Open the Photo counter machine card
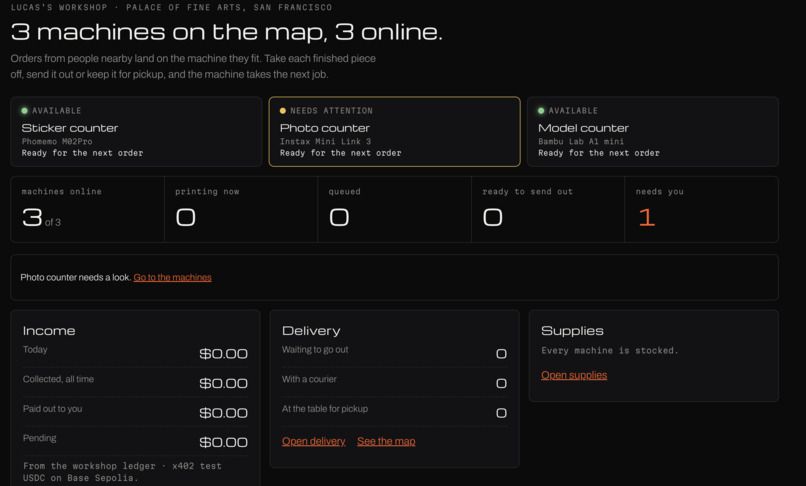The width and height of the screenshot is (806, 486). [394, 132]
